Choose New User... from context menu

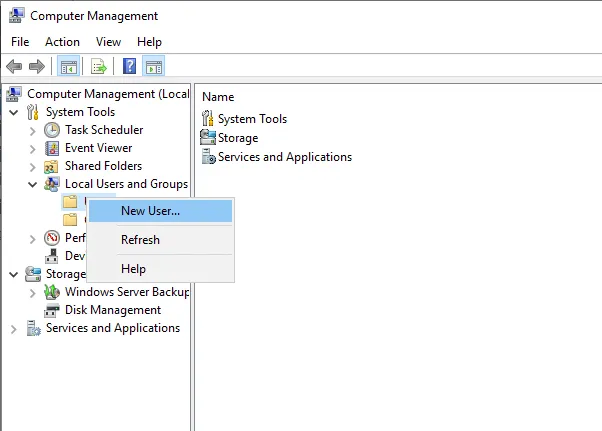(150, 211)
